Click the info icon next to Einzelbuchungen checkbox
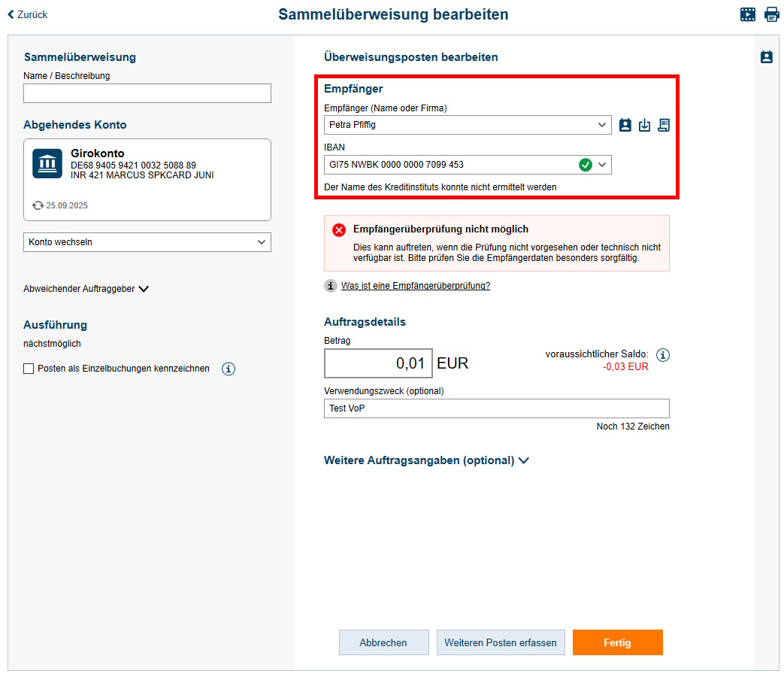 pyautogui.click(x=229, y=369)
